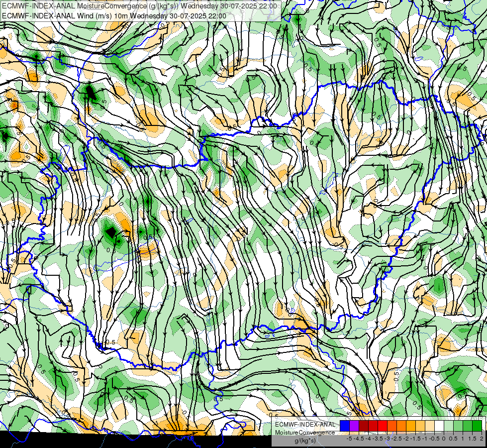Image resolution: width=487 pixels, height=448 pixels.
Task: Click the '-0.5' legend scale value
Action: pos(434,439)
